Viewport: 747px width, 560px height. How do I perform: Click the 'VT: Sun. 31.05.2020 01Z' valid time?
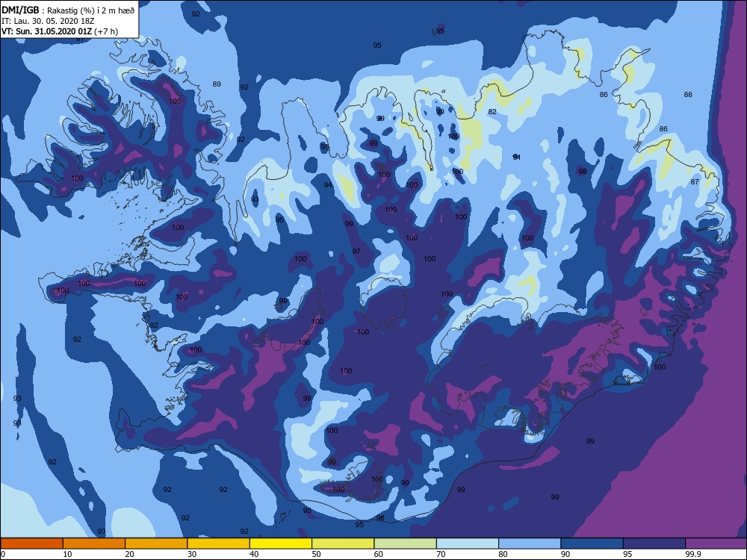click(x=47, y=31)
